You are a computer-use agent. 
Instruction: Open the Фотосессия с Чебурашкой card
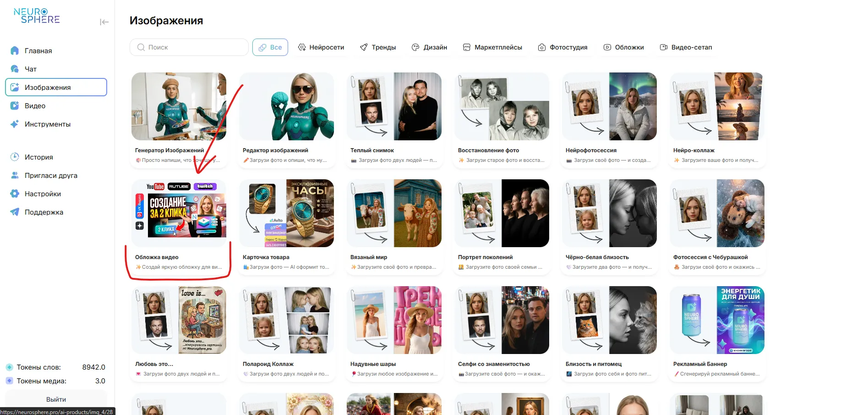tap(717, 226)
